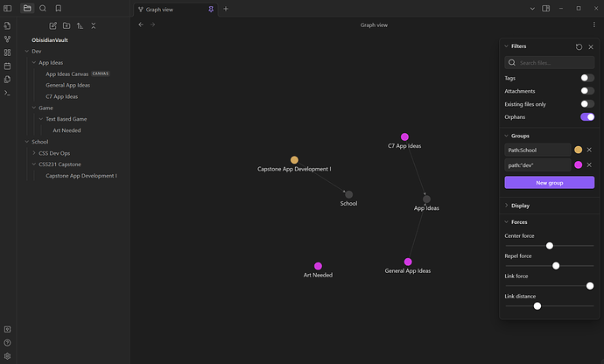Open the settings gear icon
Viewport: 604px width, 364px height.
(x=8, y=356)
